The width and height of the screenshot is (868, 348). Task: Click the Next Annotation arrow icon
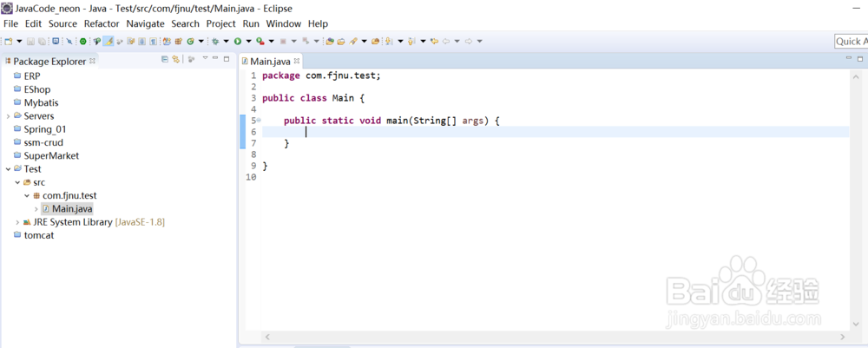pyautogui.click(x=388, y=41)
